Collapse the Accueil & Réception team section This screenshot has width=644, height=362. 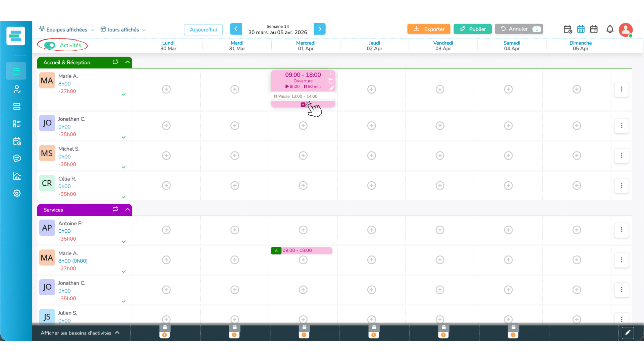coord(127,62)
